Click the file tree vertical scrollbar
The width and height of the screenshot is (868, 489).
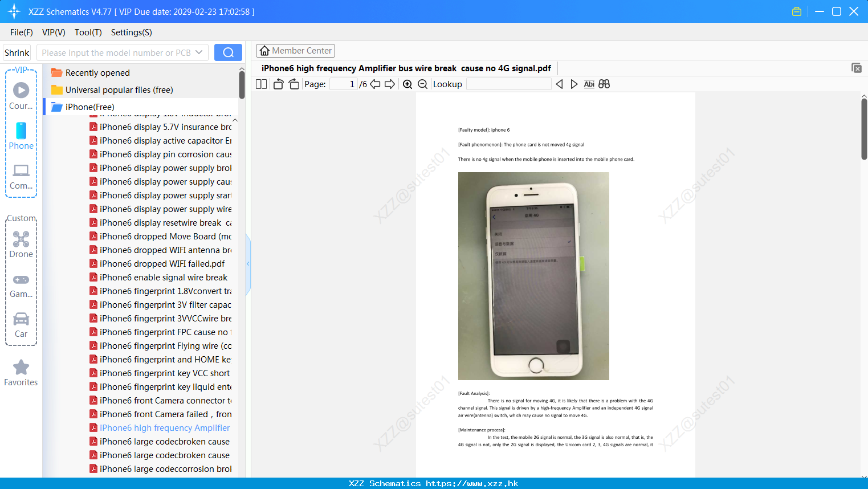[x=242, y=84]
